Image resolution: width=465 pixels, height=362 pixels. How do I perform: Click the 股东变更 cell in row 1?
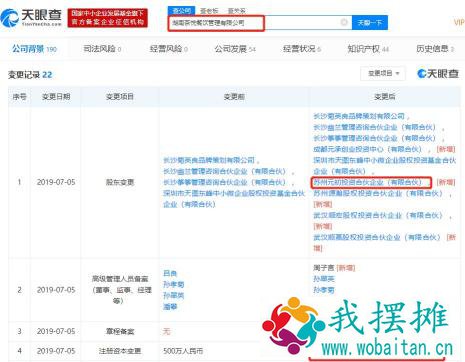[x=120, y=182]
